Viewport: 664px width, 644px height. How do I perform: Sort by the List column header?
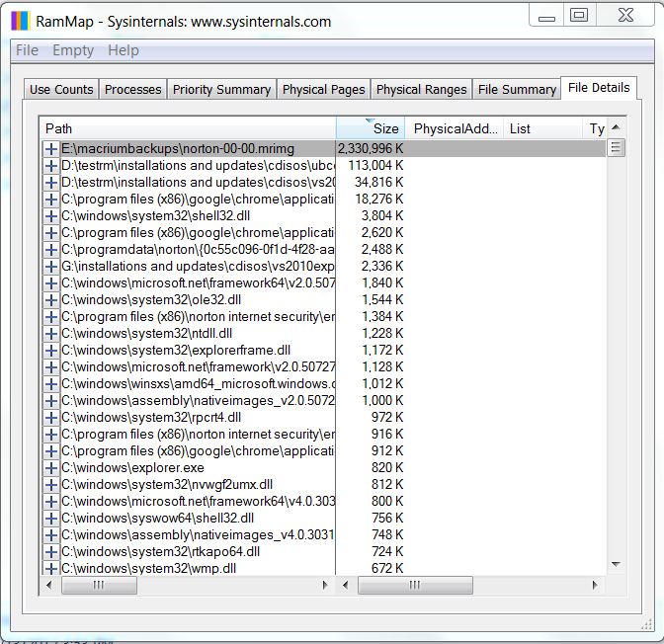(543, 128)
